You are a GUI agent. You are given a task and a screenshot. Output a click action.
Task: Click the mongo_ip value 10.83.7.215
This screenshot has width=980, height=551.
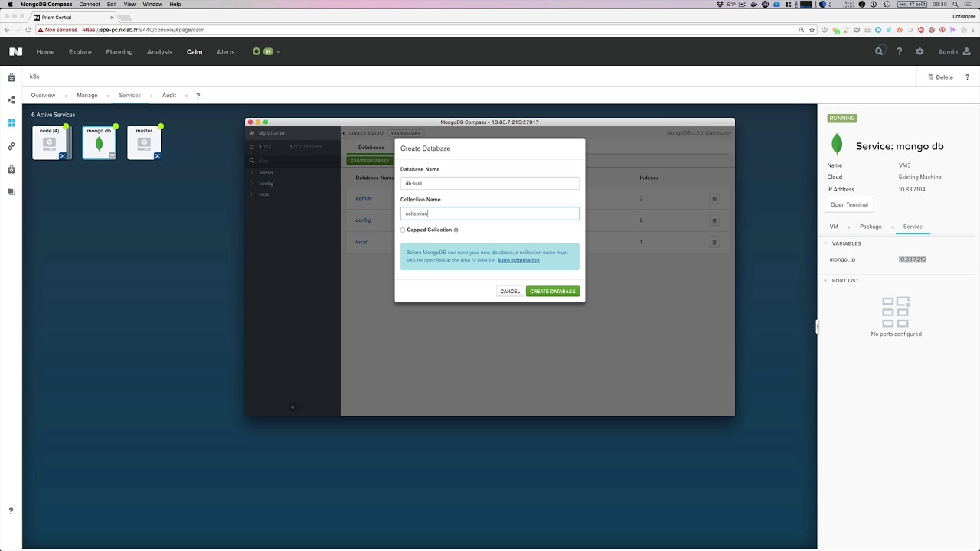[x=912, y=259]
